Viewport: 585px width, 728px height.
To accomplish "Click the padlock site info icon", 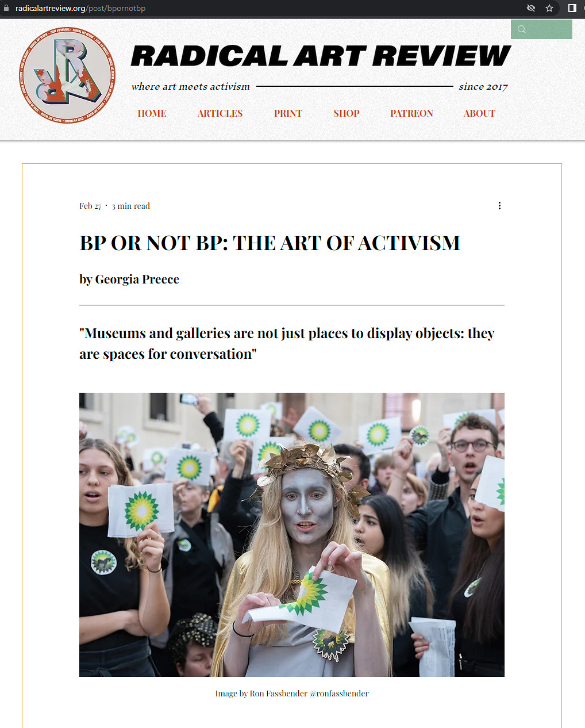I will 7,8.
